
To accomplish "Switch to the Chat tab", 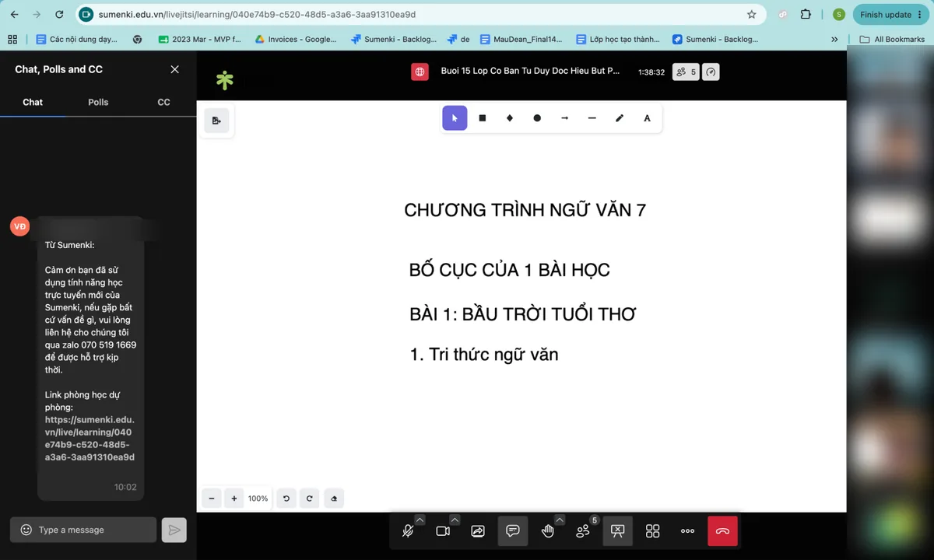I will point(33,102).
